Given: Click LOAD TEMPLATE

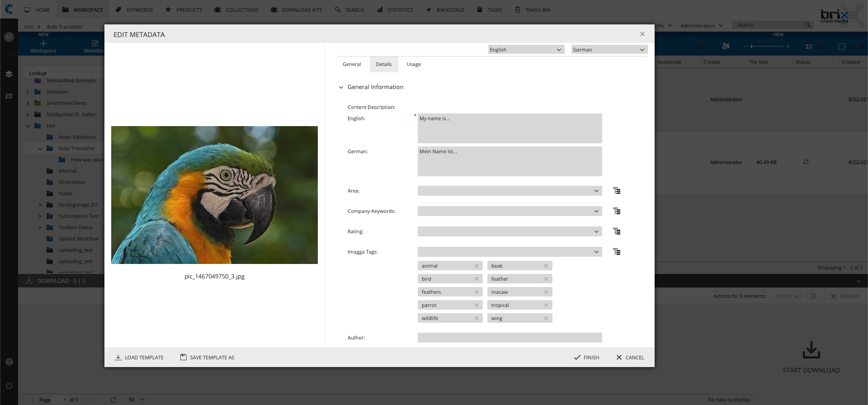Looking at the screenshot, I should (x=139, y=358).
